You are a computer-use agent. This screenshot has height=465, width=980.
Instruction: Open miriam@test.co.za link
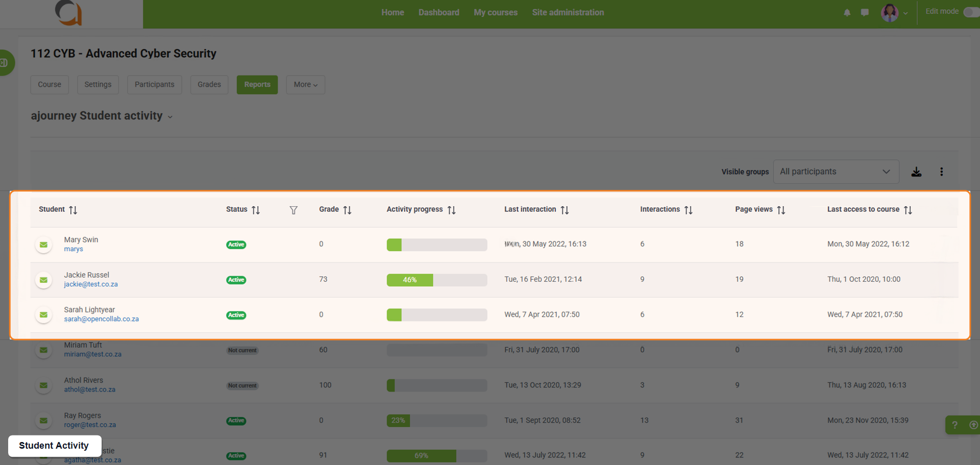(x=92, y=354)
